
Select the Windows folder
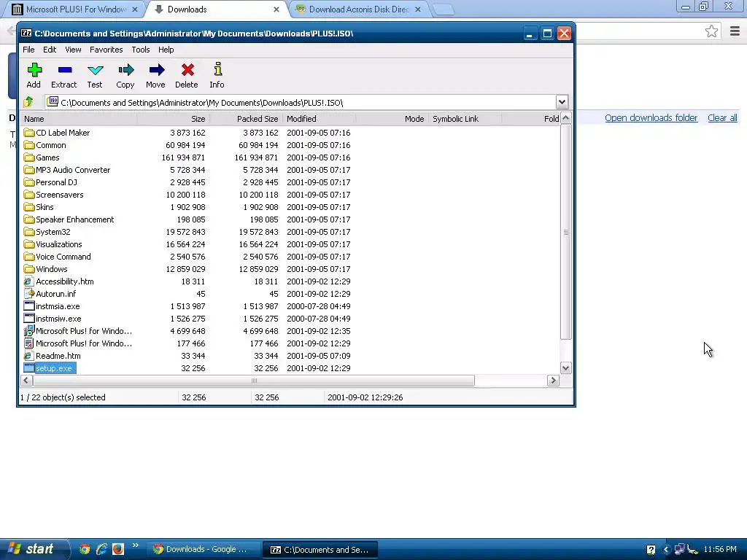pos(46,268)
